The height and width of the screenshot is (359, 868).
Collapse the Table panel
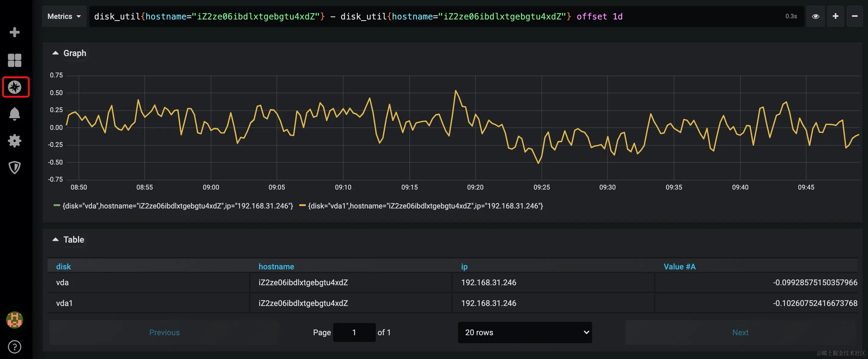pos(69,240)
